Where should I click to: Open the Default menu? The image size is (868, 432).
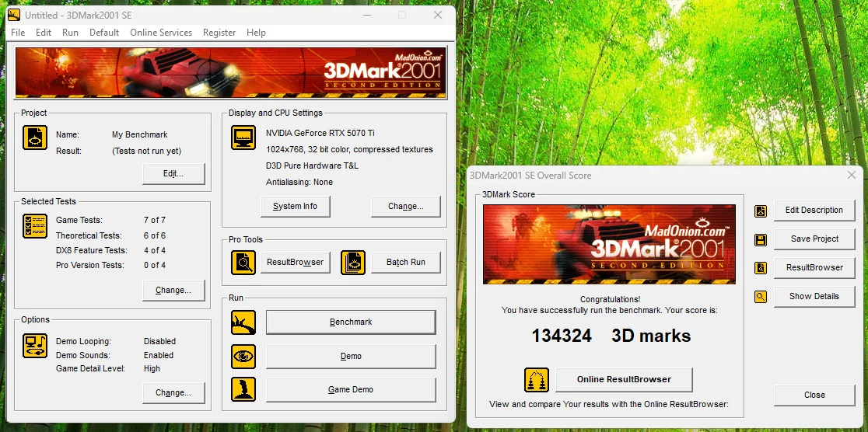click(104, 33)
